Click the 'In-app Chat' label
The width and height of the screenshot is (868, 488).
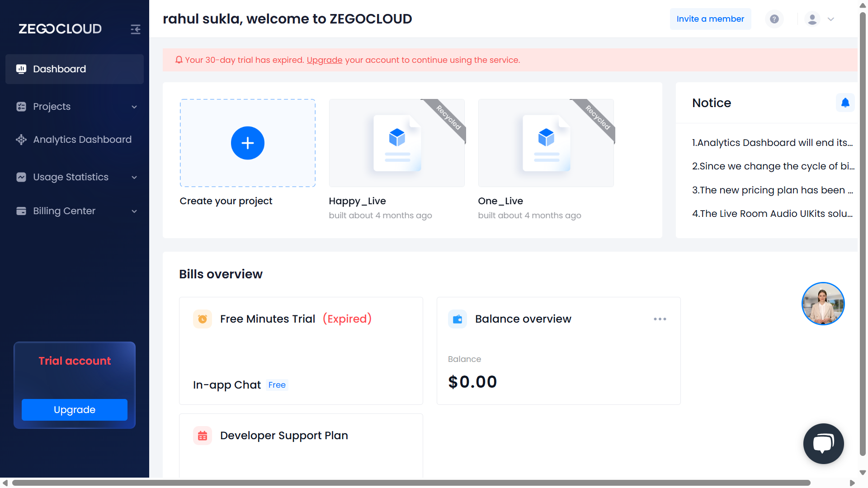point(227,385)
